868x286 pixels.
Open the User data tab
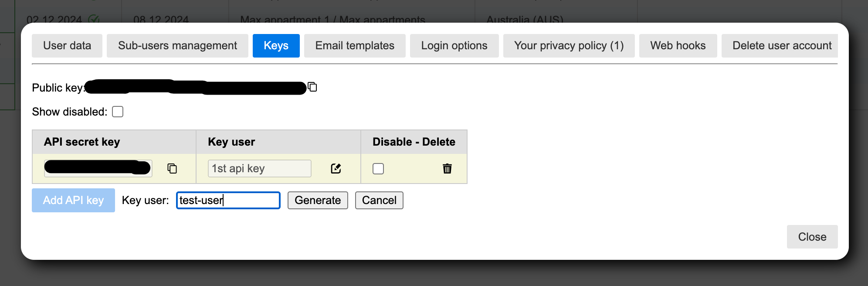67,46
